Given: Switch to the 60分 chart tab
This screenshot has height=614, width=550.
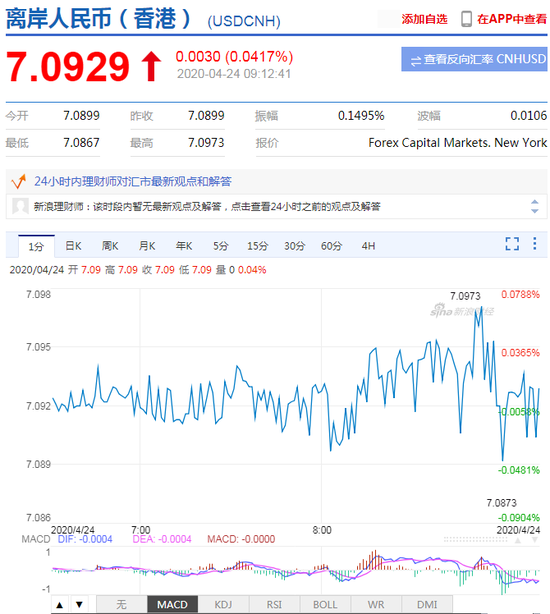Looking at the screenshot, I should tap(331, 246).
